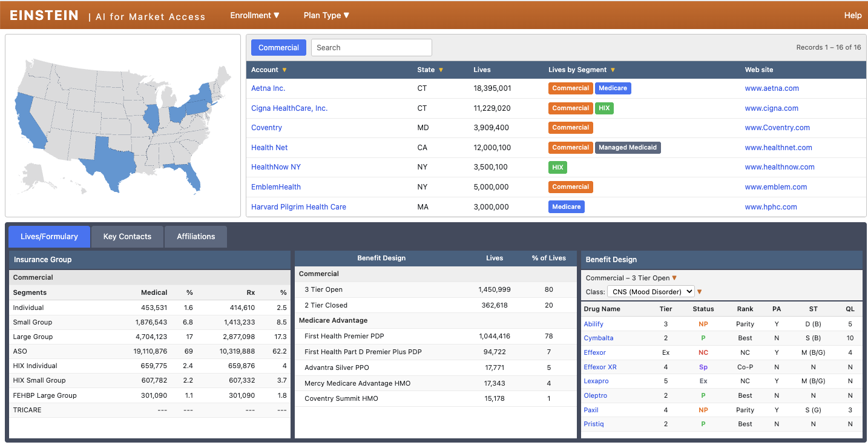The height and width of the screenshot is (445, 868).
Task: Click the Commercial badge on EmblemHealth row
Action: [x=570, y=186]
